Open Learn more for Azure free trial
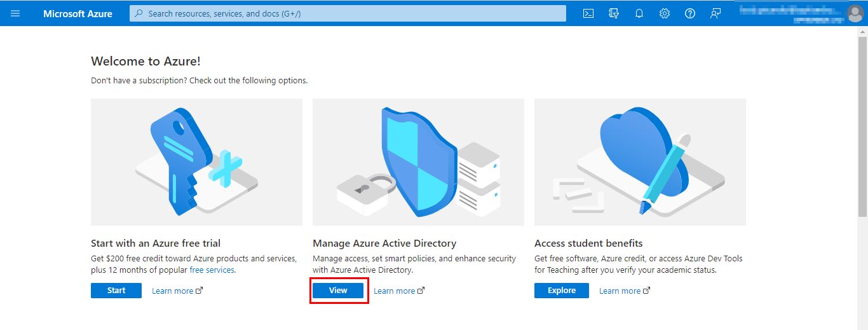This screenshot has width=868, height=330. [177, 291]
